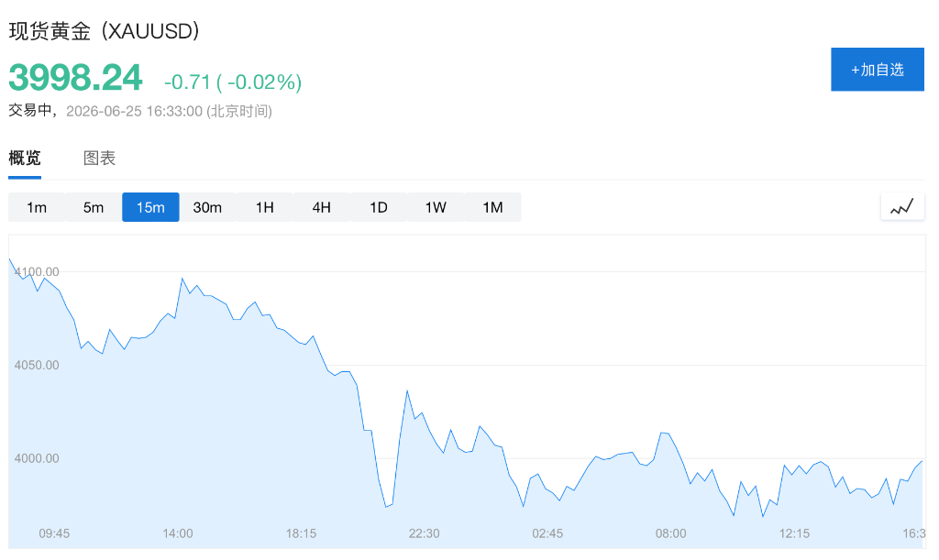939x560 pixels.
Task: Open the 概览 tab
Action: (25, 158)
